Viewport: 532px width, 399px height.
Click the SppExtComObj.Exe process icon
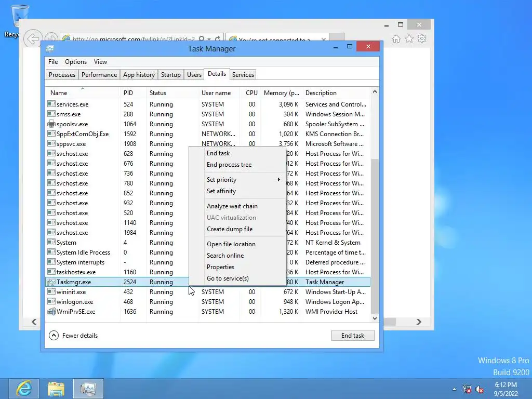[51, 134]
